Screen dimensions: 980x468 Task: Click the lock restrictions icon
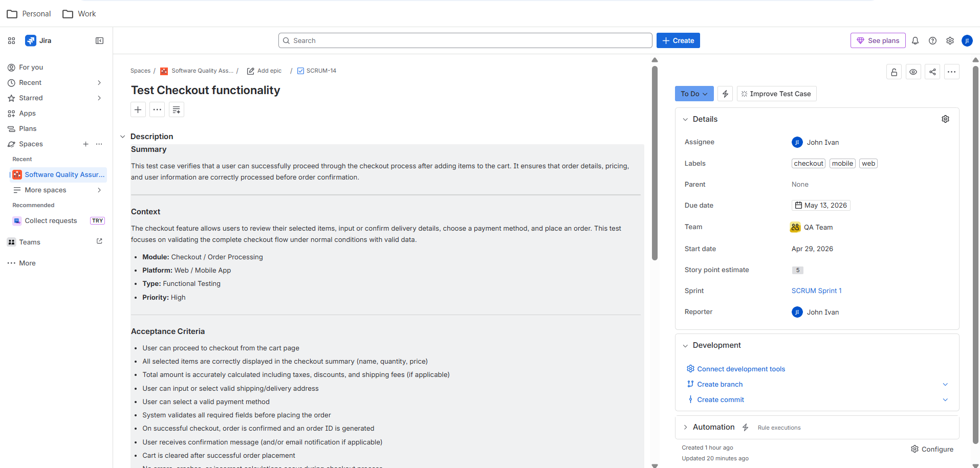894,72
